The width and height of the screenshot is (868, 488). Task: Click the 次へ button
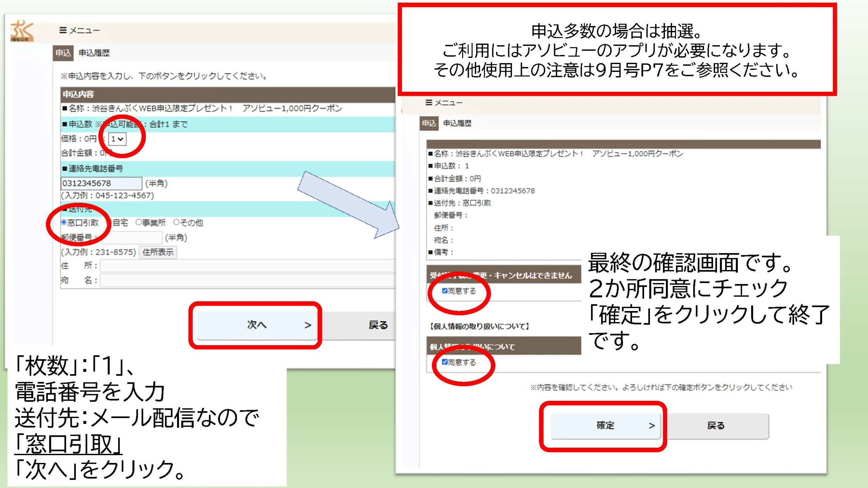click(x=257, y=325)
